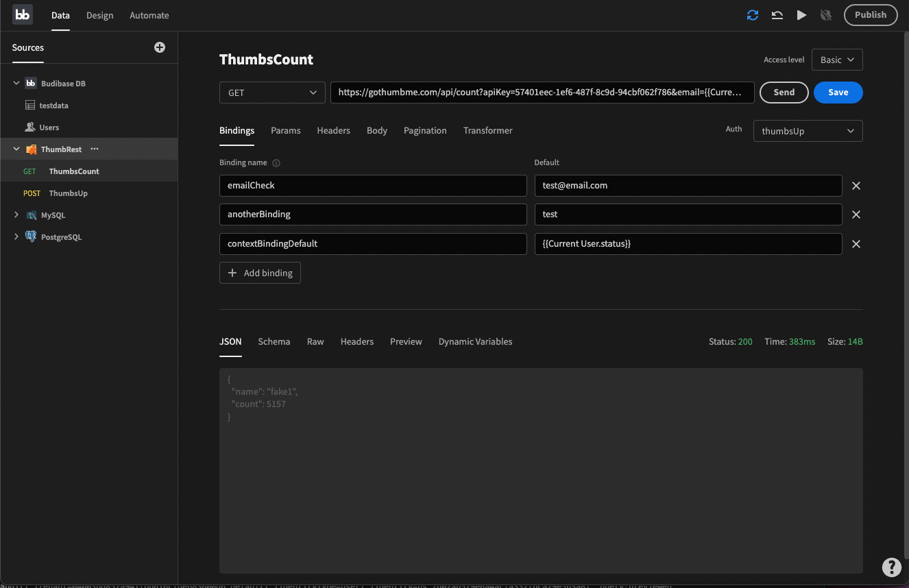This screenshot has width=909, height=588.
Task: Click the undo icon in the top bar
Action: point(777,14)
